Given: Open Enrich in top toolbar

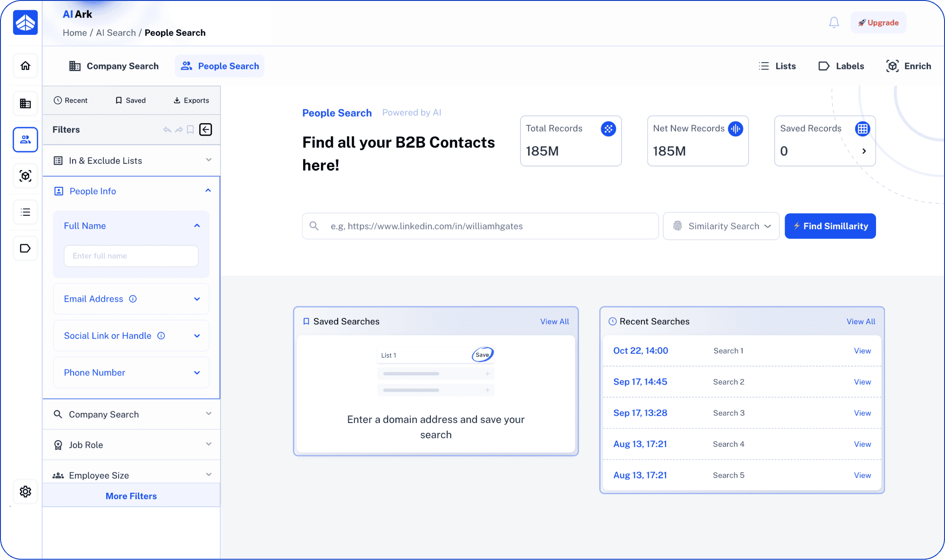Looking at the screenshot, I should (909, 66).
